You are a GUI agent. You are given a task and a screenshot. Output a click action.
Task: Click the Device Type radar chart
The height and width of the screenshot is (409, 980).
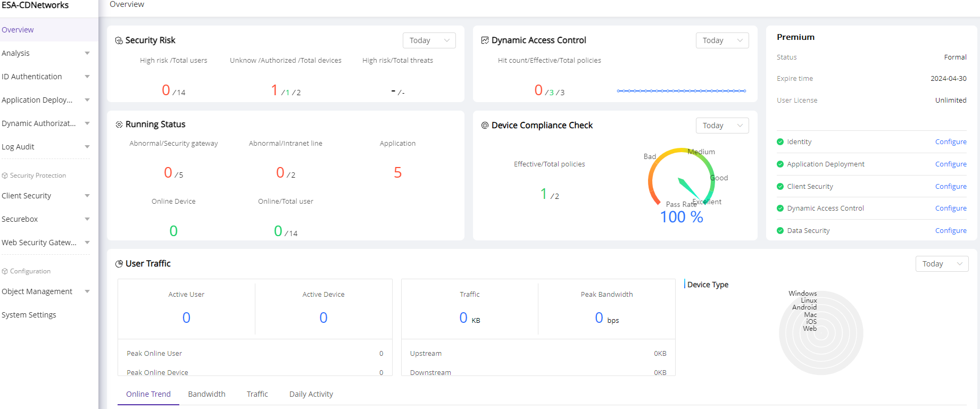point(821,333)
